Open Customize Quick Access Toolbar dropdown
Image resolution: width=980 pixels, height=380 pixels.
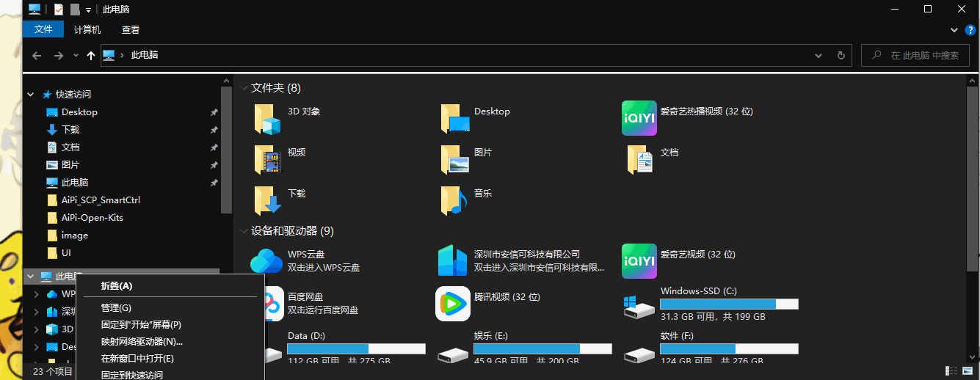coord(89,10)
